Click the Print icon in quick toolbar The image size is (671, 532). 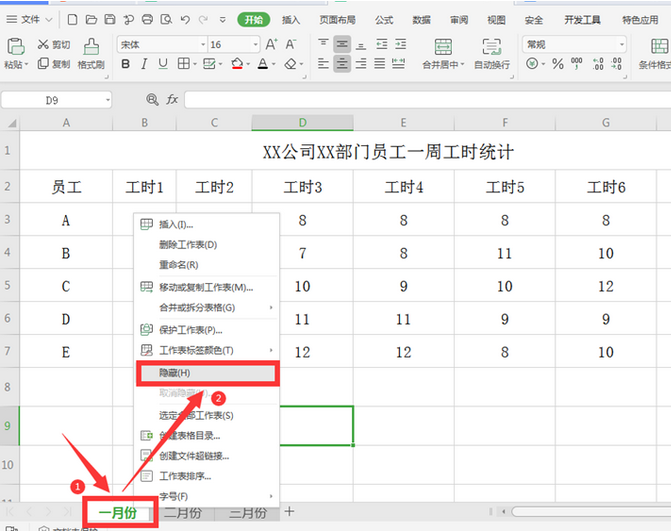click(147, 19)
